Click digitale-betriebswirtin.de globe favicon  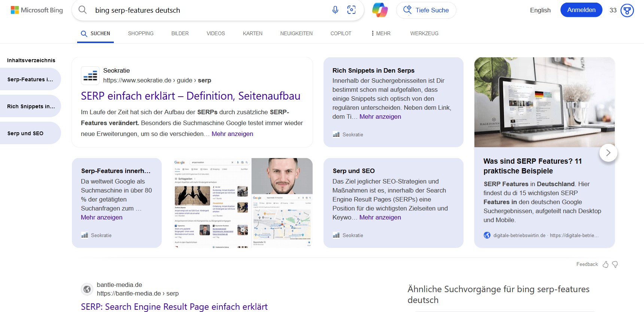coord(487,235)
